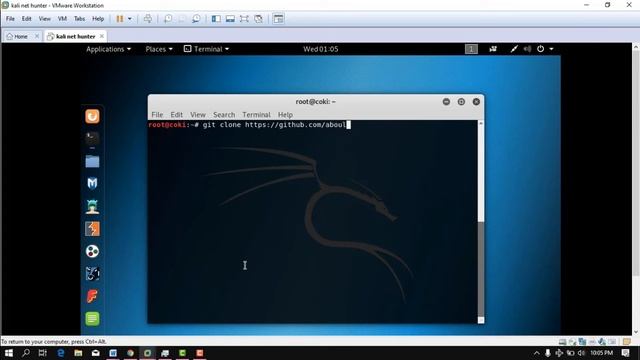This screenshot has height=360, width=640.
Task: Click Send Ctrl+Alt+Del toolbar icon
Action: [148, 19]
